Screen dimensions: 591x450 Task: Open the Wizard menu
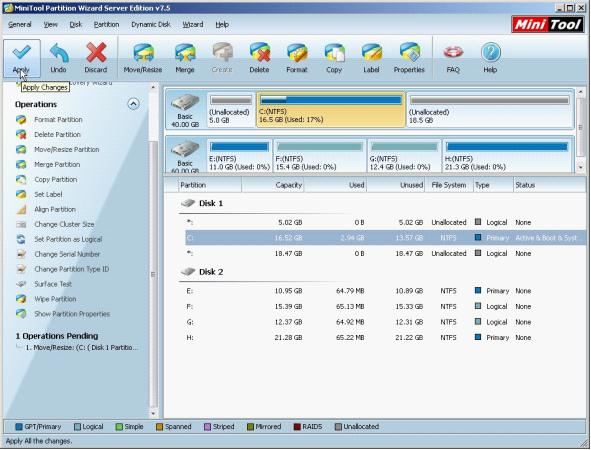(193, 24)
